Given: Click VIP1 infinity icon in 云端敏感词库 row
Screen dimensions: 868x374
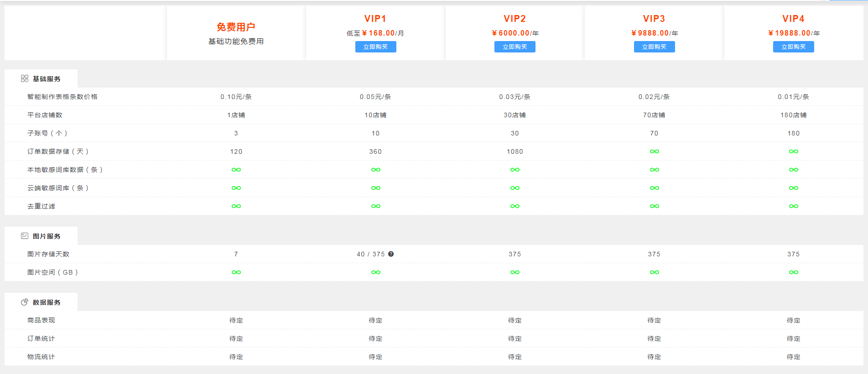Looking at the screenshot, I should [x=375, y=188].
